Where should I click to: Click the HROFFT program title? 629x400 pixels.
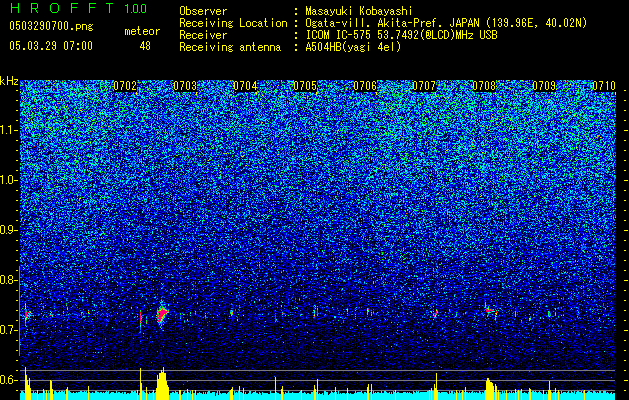coord(62,8)
